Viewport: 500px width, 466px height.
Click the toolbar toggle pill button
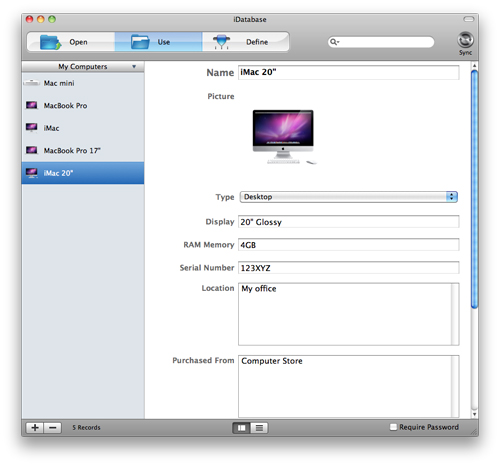[x=469, y=19]
